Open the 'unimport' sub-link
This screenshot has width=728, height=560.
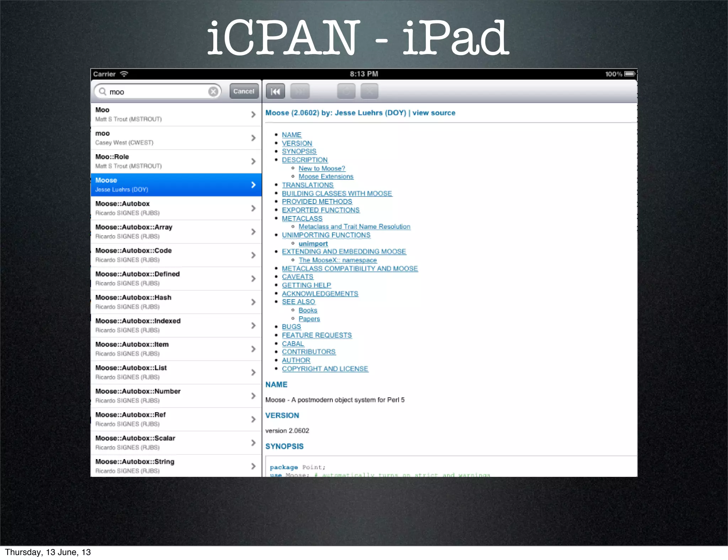313,244
